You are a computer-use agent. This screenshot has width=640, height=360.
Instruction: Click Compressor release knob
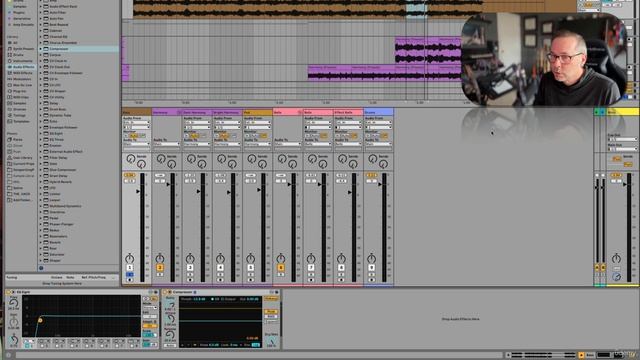pos(170,334)
